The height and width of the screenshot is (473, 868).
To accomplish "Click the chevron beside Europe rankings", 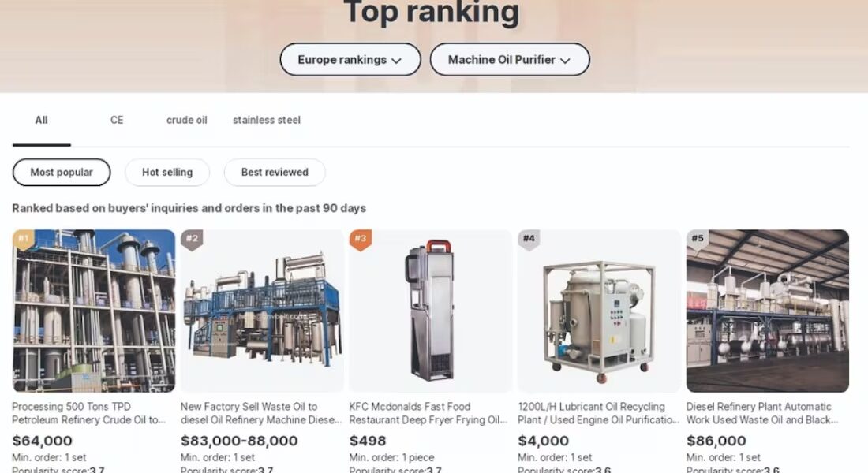I will pos(396,61).
